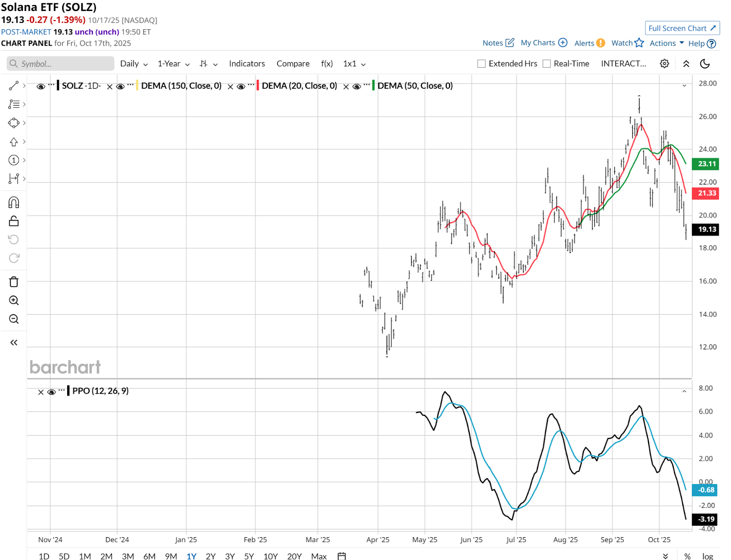Click the zoom in magnifier icon
The width and height of the screenshot is (731, 560).
[14, 301]
